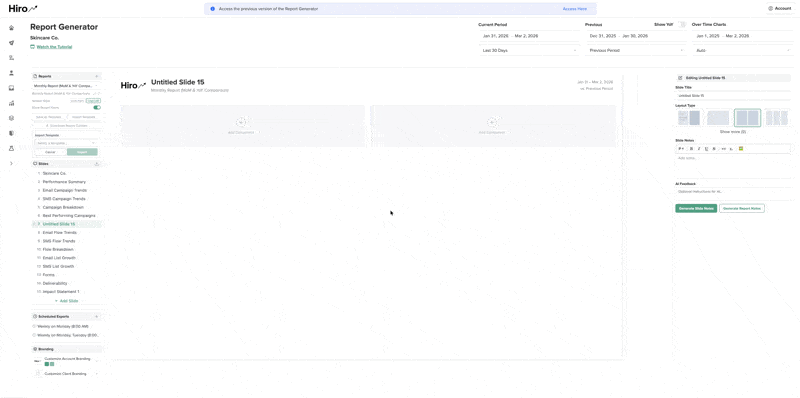Click Show more layouts link

pyautogui.click(x=733, y=132)
